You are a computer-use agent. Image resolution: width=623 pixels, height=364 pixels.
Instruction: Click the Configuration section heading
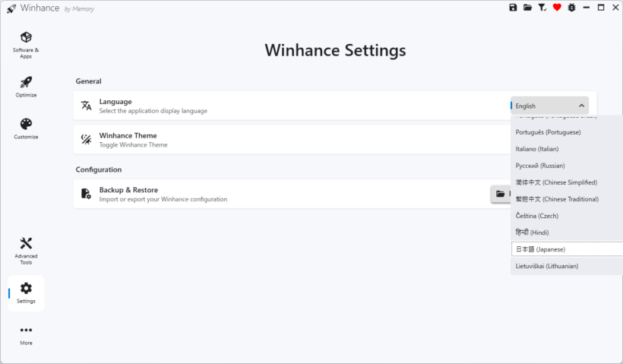(99, 169)
